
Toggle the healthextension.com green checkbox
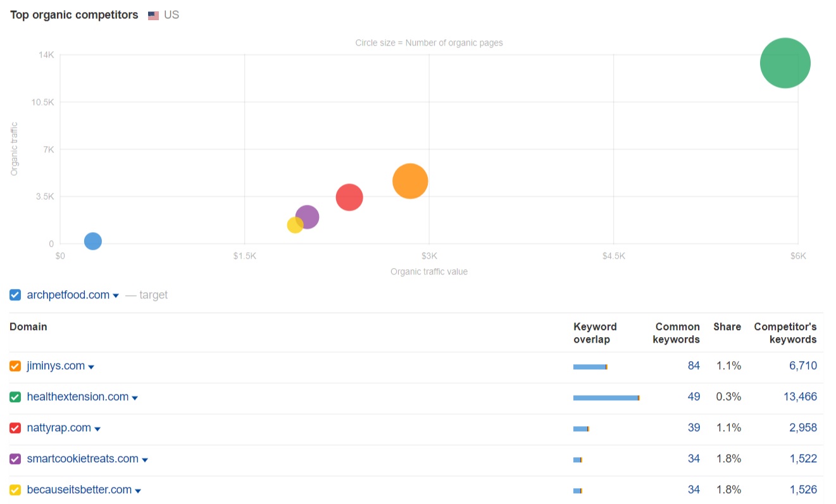click(x=15, y=397)
